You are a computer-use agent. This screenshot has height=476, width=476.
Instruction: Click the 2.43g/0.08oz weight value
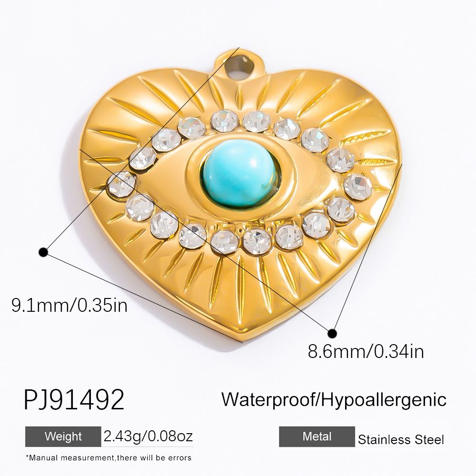tap(148, 436)
